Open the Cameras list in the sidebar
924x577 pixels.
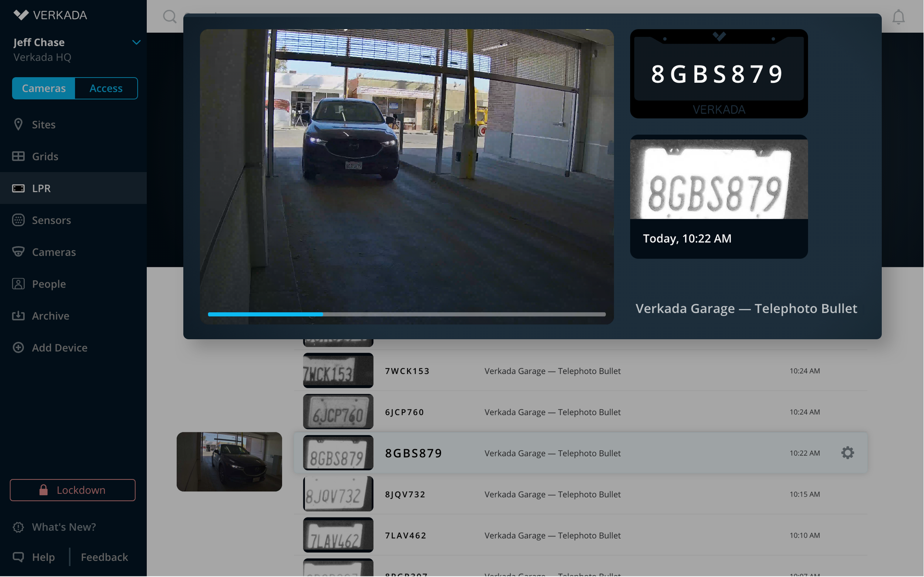click(54, 252)
